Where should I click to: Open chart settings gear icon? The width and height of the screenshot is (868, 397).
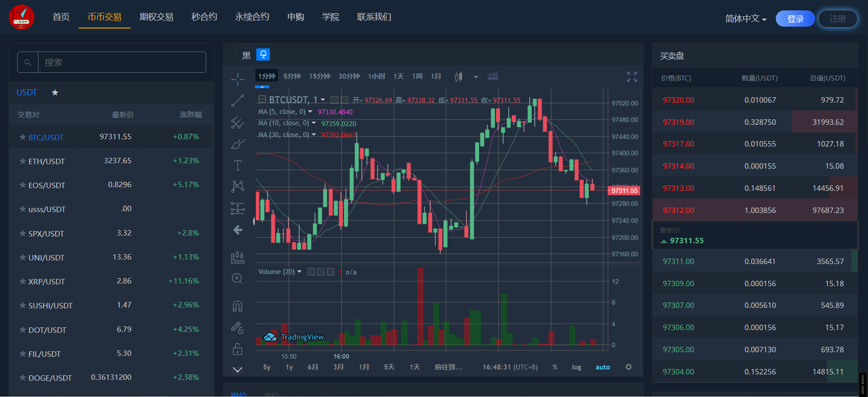(x=628, y=367)
